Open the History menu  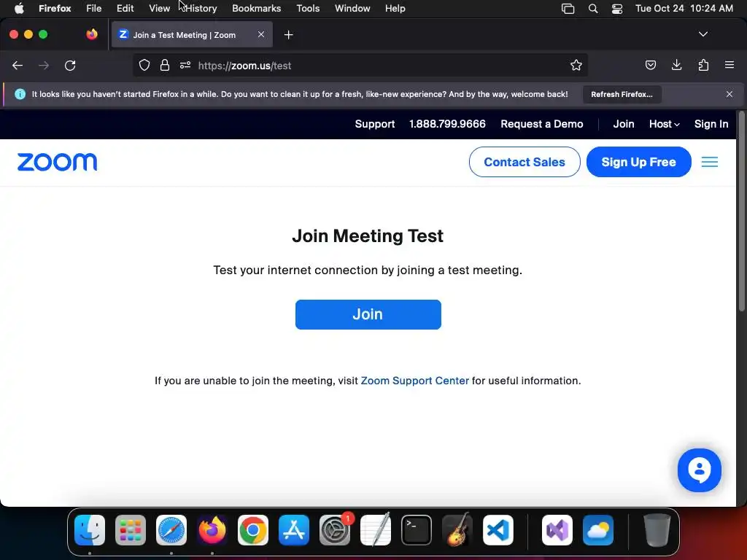tap(201, 9)
